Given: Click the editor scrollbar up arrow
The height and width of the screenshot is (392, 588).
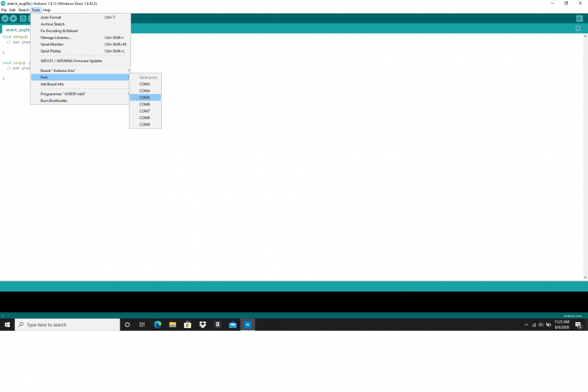Looking at the screenshot, I should point(585,36).
